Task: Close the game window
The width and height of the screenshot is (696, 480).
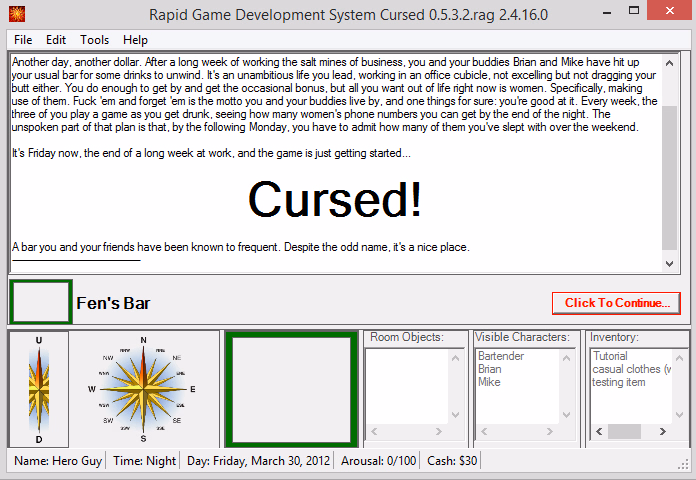Action: 670,11
